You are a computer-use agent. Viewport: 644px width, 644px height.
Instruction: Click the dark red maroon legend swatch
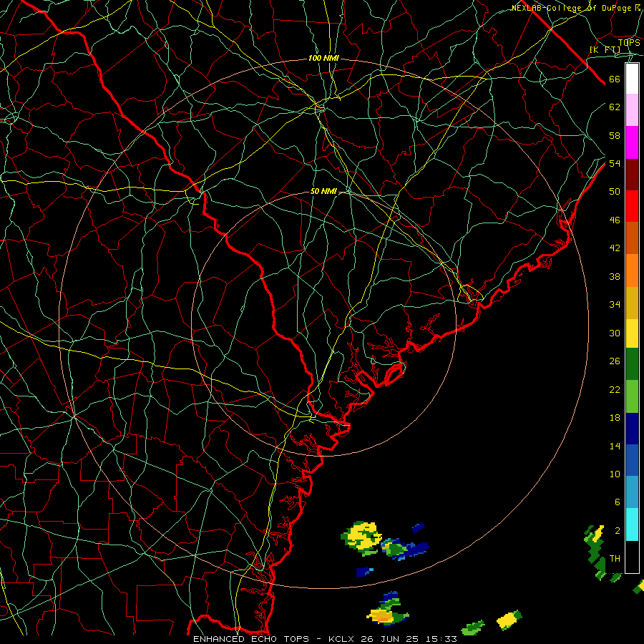click(632, 174)
